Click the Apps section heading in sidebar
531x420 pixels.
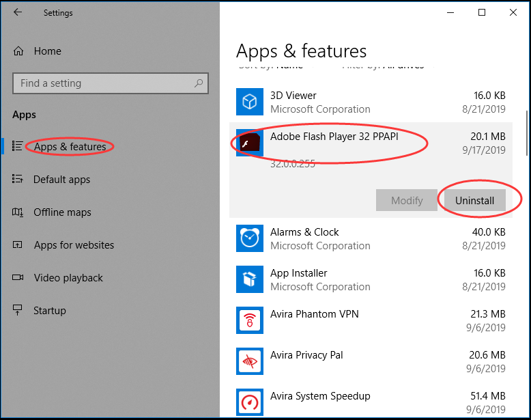tap(24, 115)
